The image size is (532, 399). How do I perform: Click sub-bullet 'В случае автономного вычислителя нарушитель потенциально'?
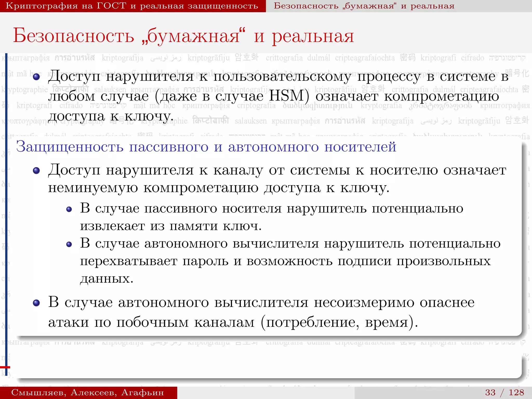click(x=290, y=243)
